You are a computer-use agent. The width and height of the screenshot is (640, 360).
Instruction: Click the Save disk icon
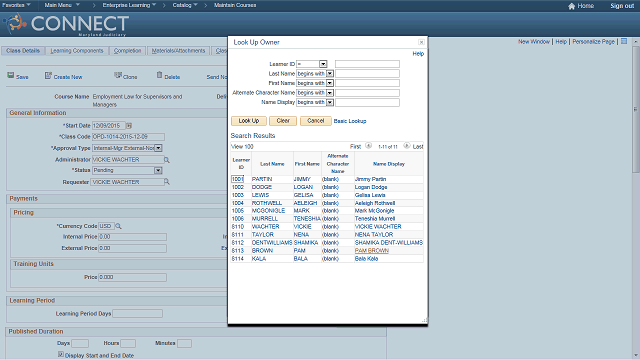11,76
